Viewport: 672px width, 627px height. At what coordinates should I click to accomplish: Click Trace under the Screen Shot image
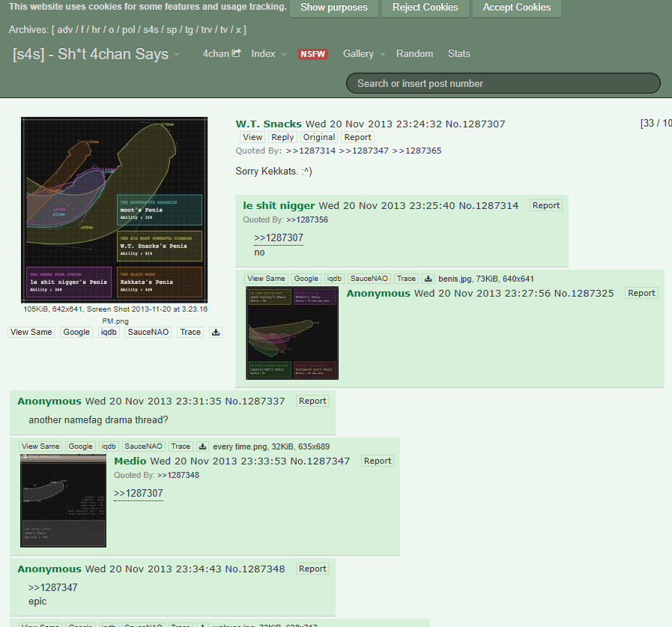(x=190, y=332)
